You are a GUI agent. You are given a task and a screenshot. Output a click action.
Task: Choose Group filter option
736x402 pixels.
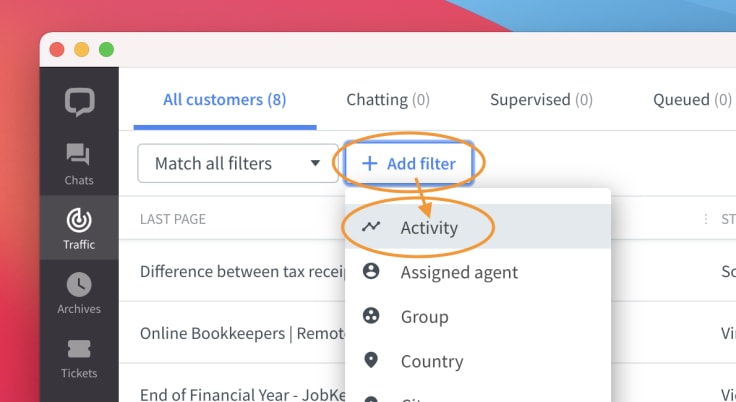pos(478,317)
